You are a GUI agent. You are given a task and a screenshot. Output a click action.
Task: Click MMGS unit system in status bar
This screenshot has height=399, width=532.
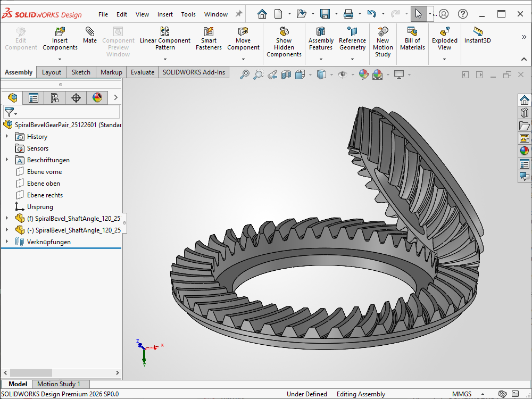461,394
